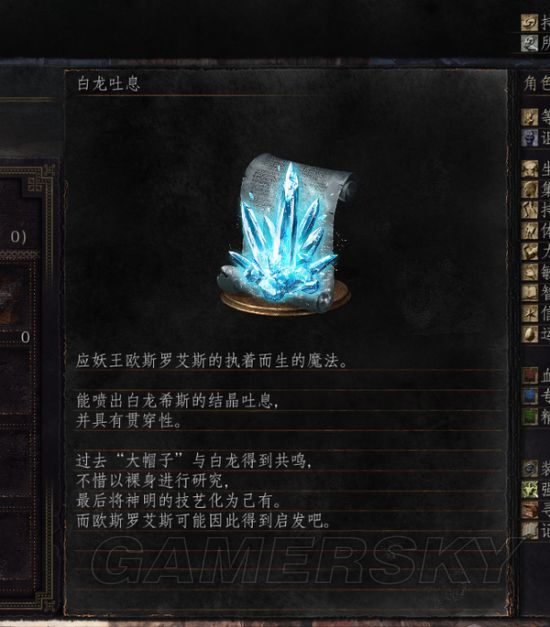Select the Faith stat icon
550x627 pixels.
click(x=530, y=314)
